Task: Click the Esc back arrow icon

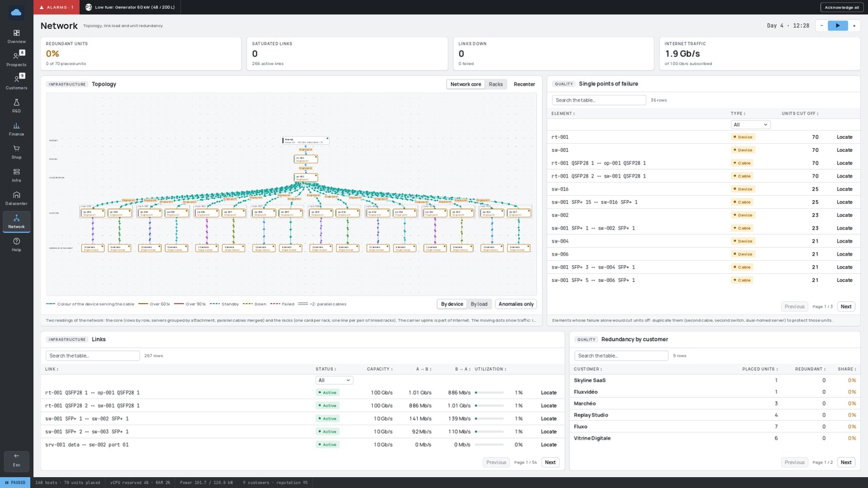Action: pos(16,456)
